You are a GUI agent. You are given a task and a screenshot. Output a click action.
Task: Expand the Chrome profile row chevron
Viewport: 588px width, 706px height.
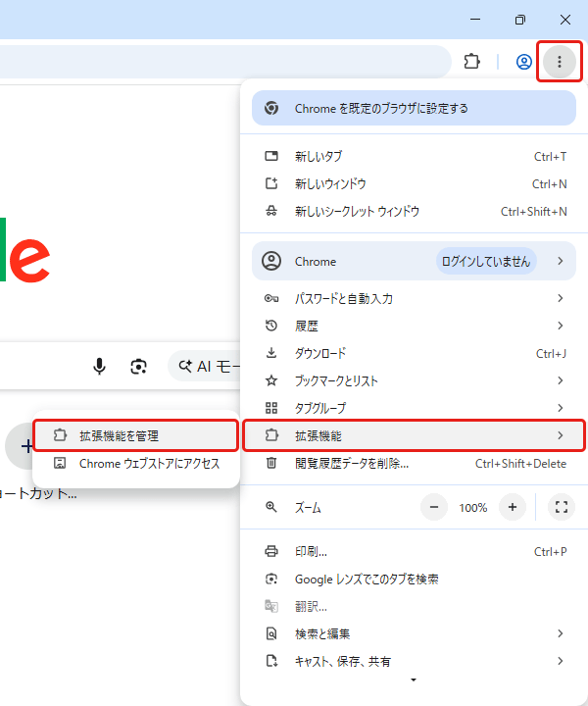[x=561, y=261]
